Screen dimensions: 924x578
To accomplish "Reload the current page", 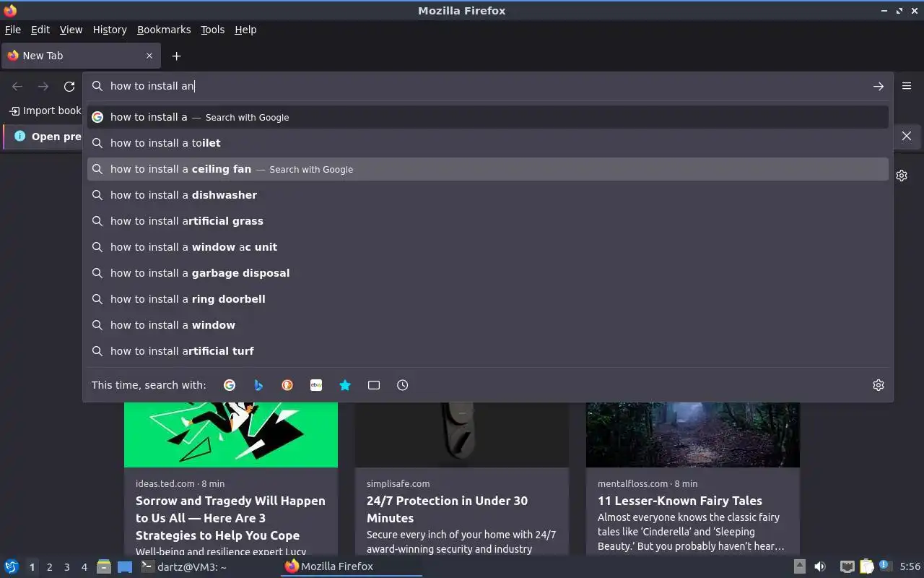I will click(69, 86).
